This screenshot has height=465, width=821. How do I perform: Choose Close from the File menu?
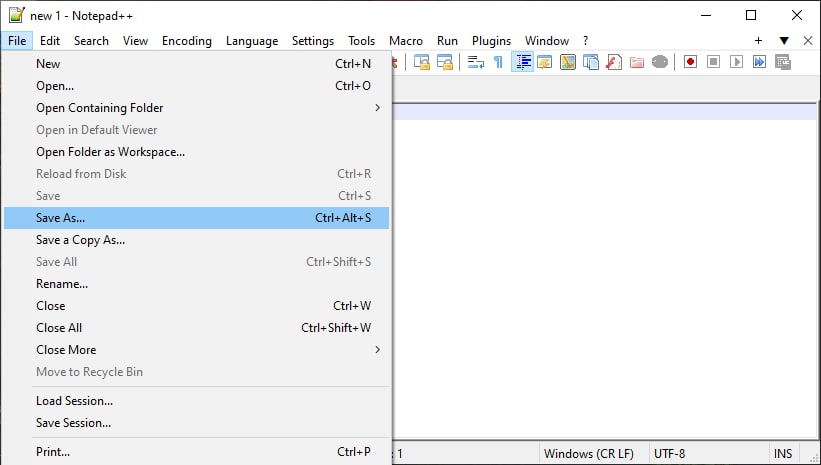196,306
